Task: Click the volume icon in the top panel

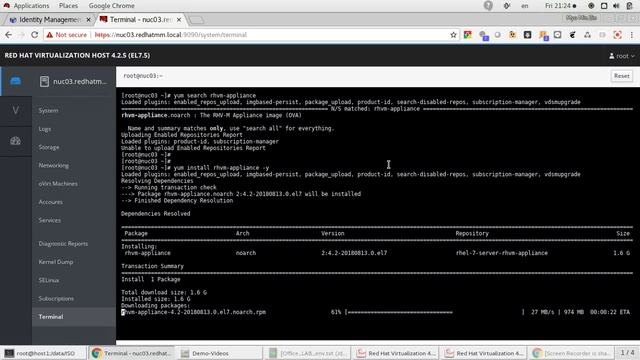Action: pyautogui.click(x=616, y=6)
